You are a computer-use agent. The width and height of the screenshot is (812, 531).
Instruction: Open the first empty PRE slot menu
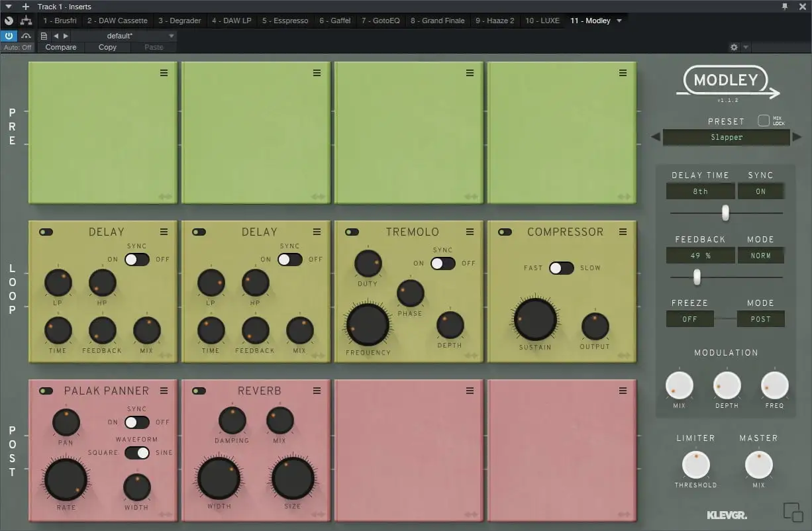(164, 73)
